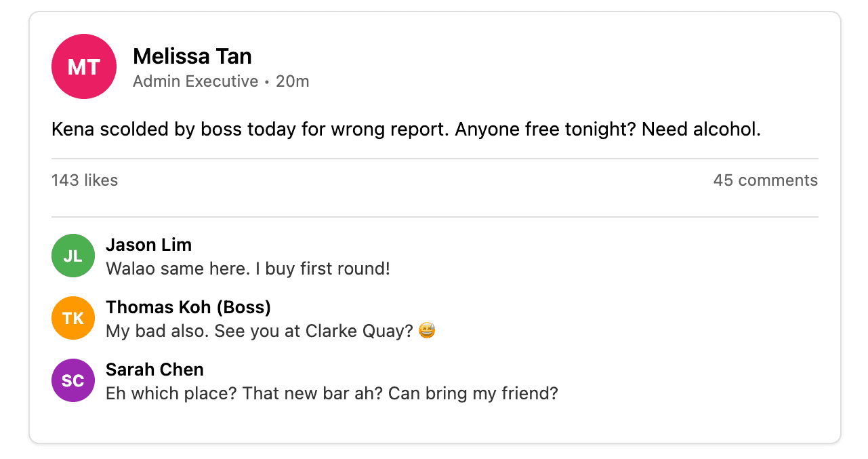Click Jason's comment 'I buy first round!'
868x459 pixels.
[x=323, y=269]
